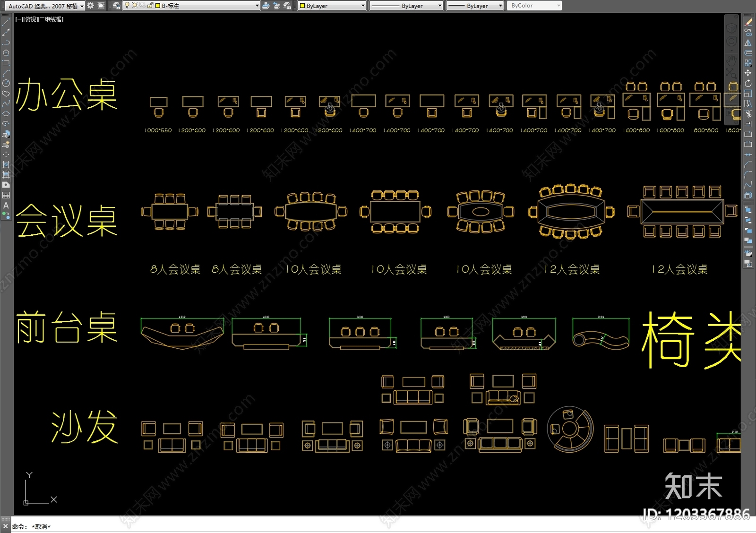The image size is (756, 533).
Task: Select the Erase tool
Action: [x=748, y=22]
